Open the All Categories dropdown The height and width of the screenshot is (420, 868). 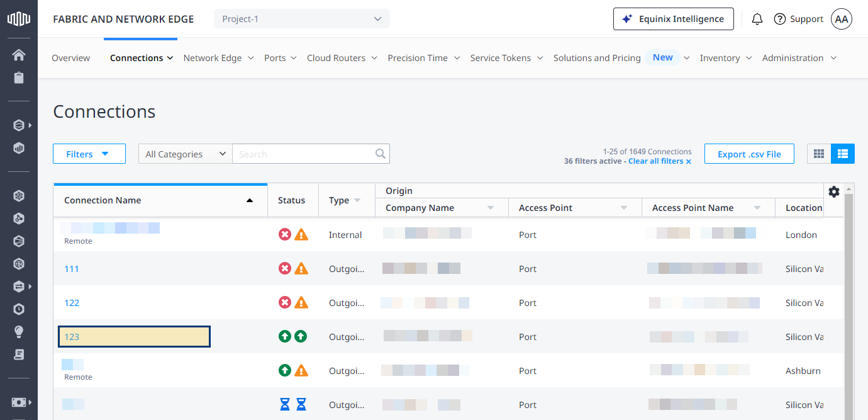pos(186,154)
